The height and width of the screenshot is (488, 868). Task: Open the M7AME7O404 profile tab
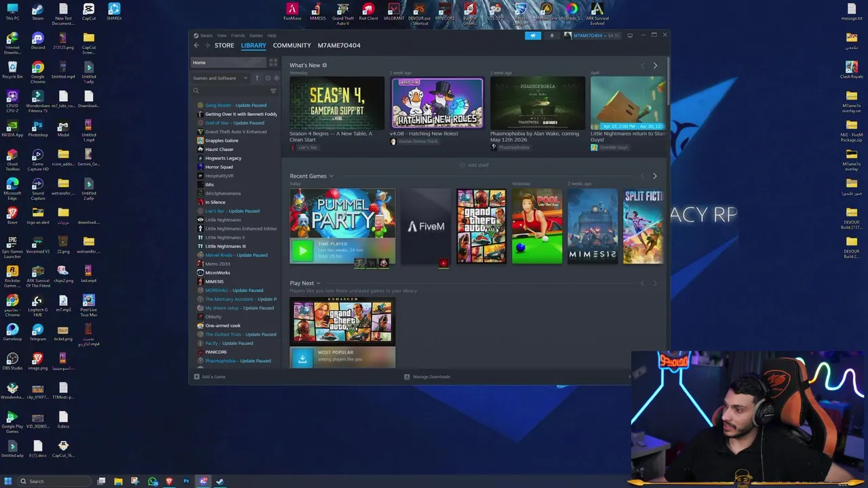click(339, 45)
